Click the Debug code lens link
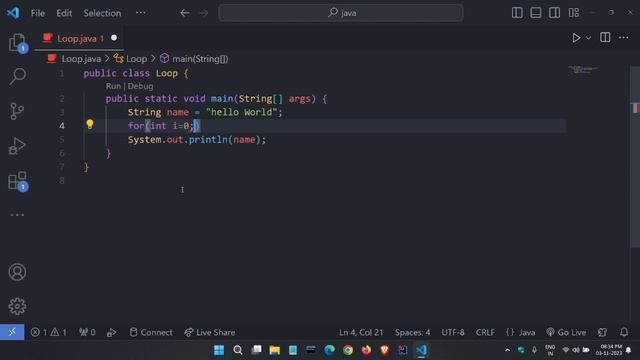The width and height of the screenshot is (640, 360). pos(140,86)
